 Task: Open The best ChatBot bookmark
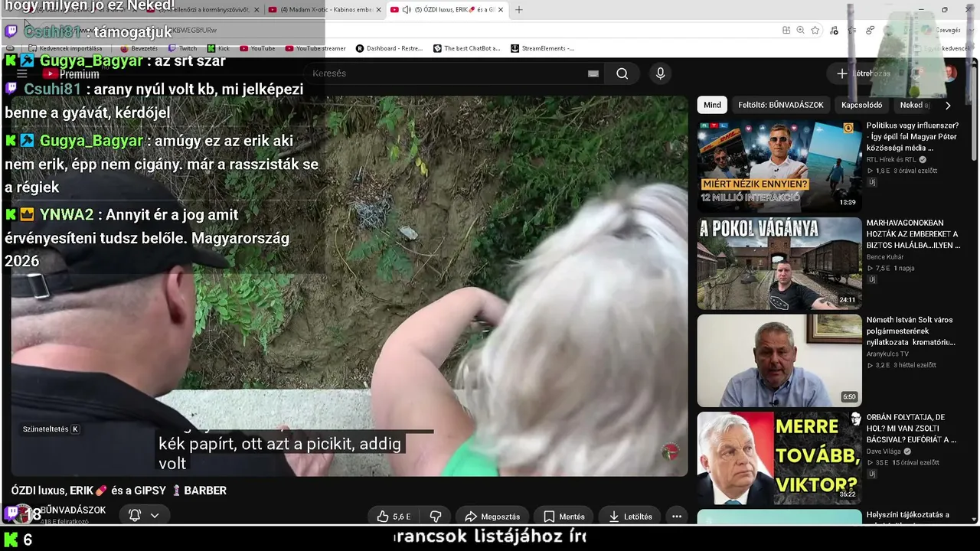[x=467, y=48]
